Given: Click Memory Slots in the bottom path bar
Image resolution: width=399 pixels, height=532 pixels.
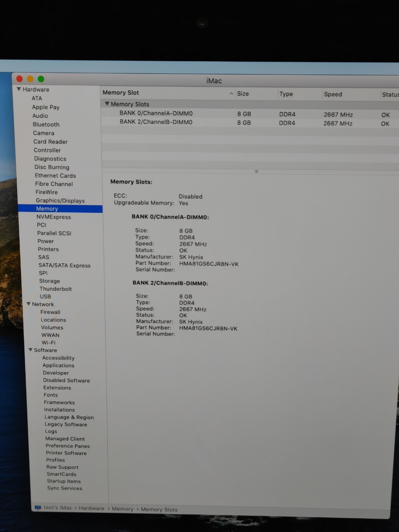Looking at the screenshot, I should (x=159, y=509).
